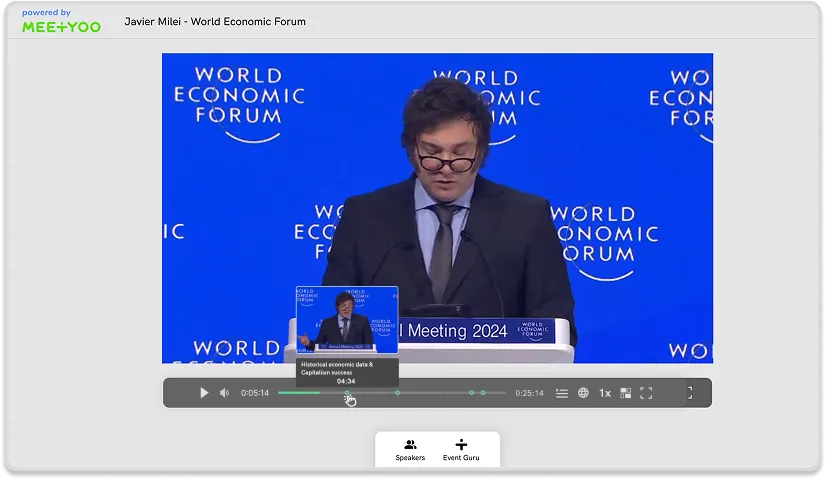826x480 pixels.
Task: Jump to the last chapter marker on the timeline
Action: click(483, 393)
